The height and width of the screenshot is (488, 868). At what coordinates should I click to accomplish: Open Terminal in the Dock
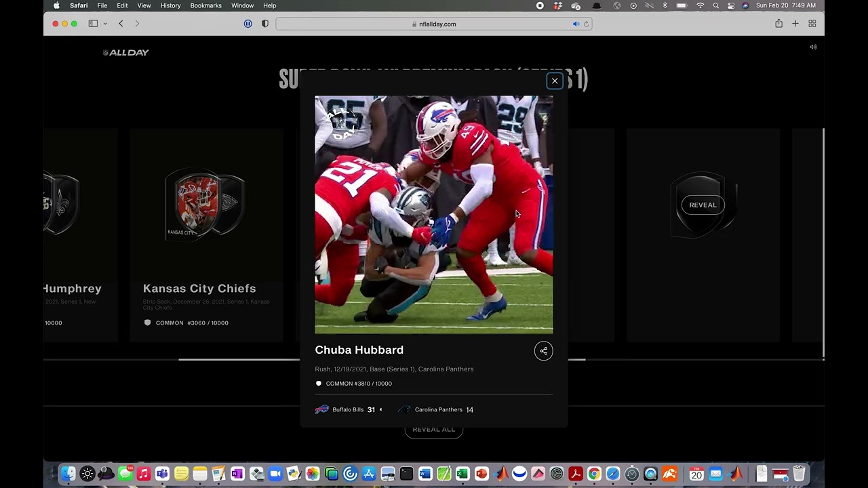[x=406, y=474]
